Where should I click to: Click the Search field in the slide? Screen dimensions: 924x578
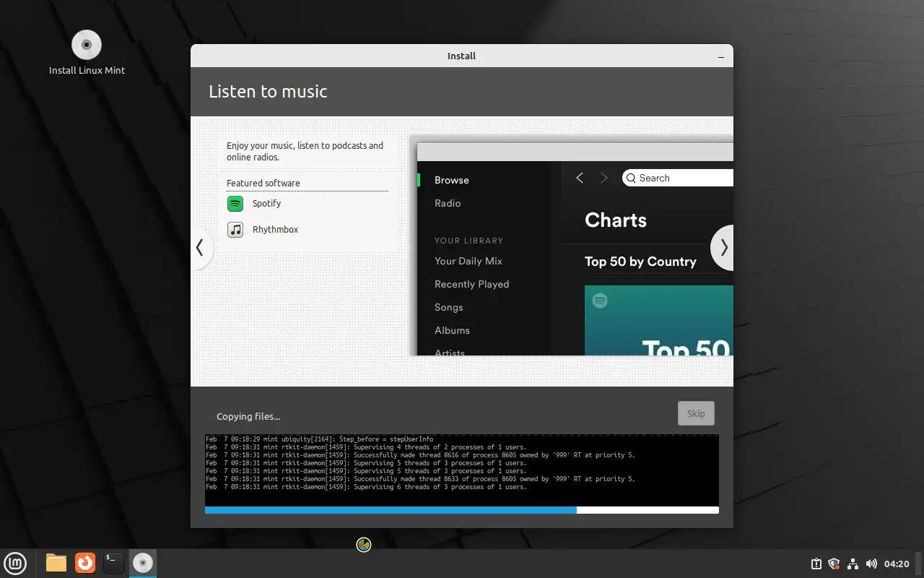[678, 178]
